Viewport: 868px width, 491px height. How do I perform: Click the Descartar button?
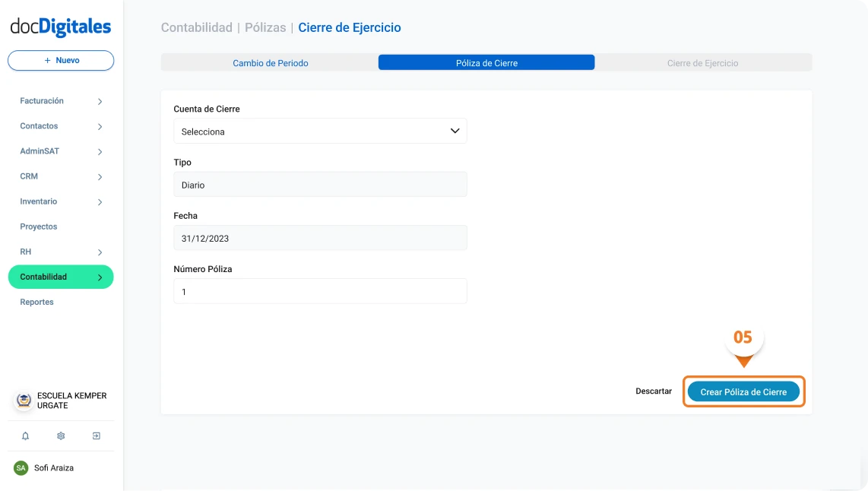point(654,391)
